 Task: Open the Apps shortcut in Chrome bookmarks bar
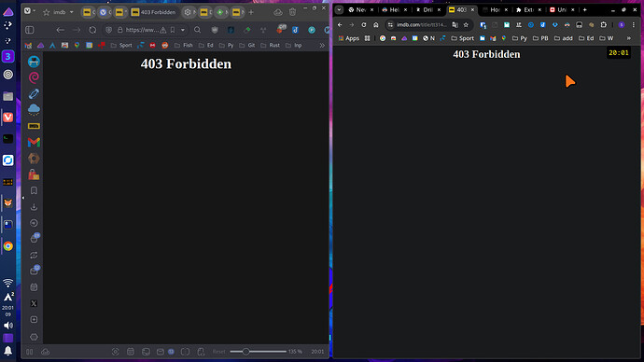click(349, 38)
